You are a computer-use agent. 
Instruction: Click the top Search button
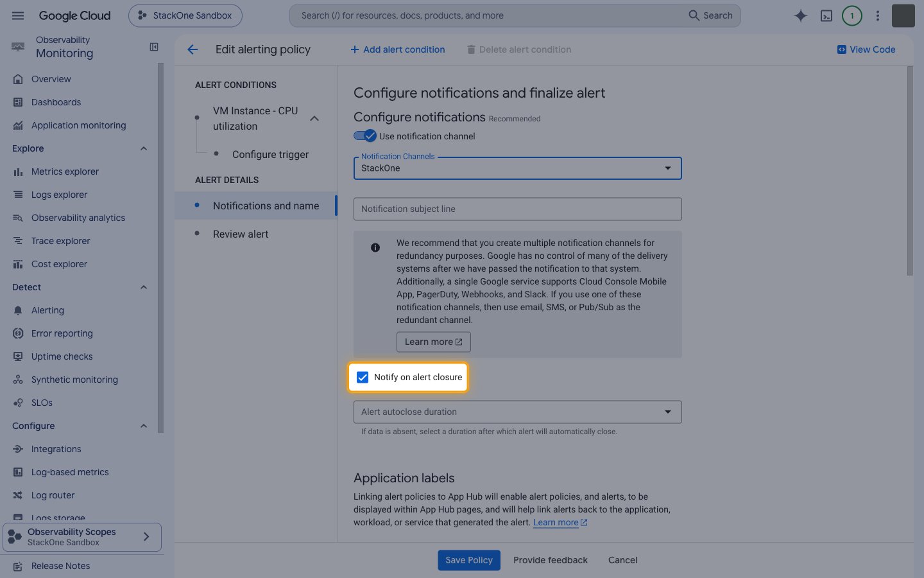(x=710, y=15)
